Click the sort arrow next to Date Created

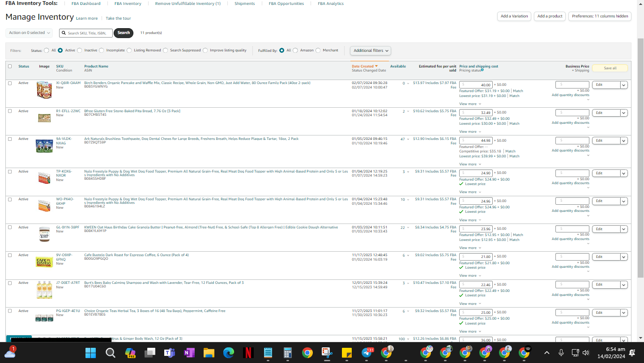click(x=376, y=66)
